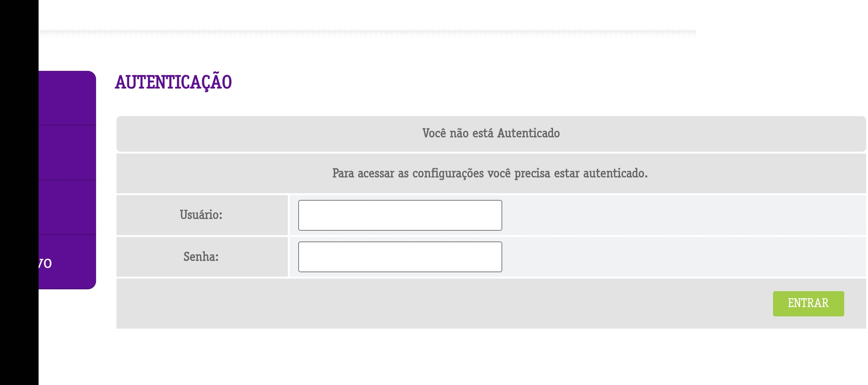Open the sidebar menu item ending in "vo"

click(67, 262)
